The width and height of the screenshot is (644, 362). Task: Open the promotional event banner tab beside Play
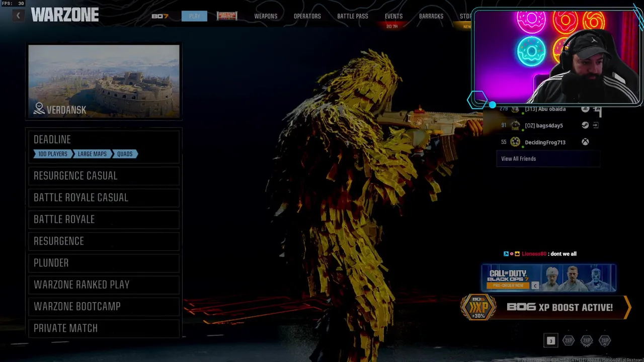click(227, 16)
